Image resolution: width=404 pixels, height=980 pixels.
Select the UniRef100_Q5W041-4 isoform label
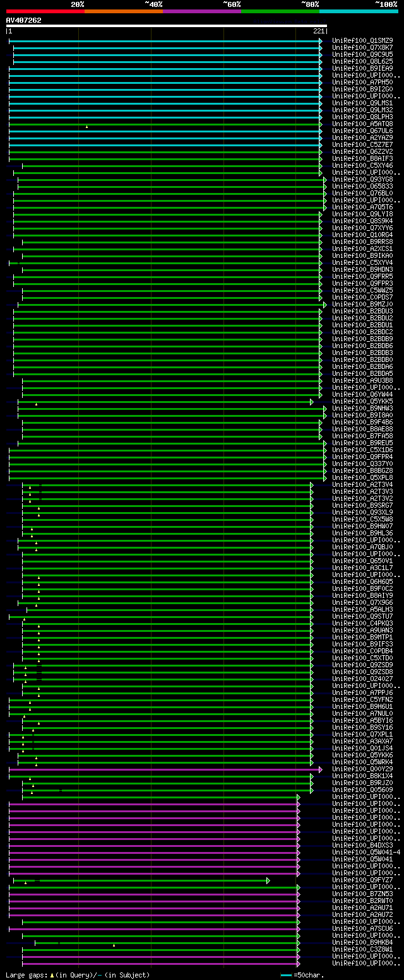(367, 853)
